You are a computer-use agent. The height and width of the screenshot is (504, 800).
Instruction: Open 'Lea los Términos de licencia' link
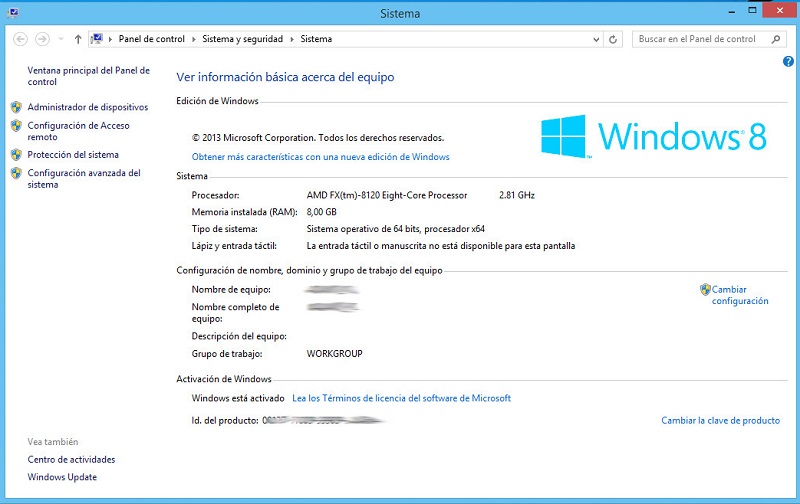pos(402,398)
